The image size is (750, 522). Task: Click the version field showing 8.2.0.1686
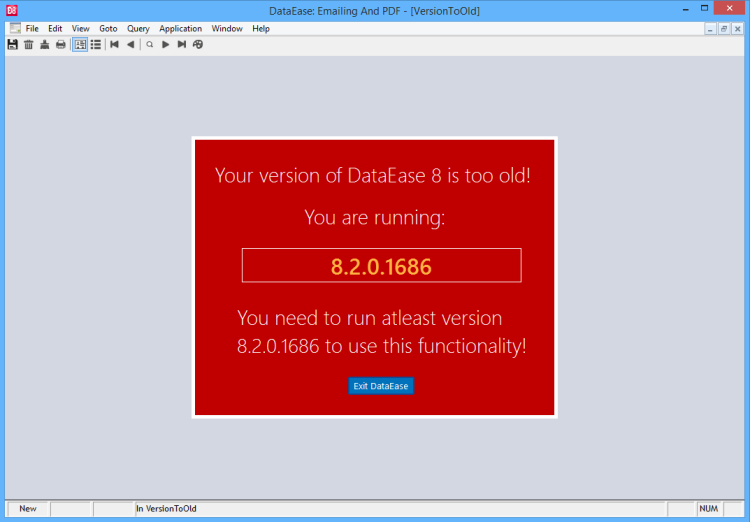click(381, 266)
